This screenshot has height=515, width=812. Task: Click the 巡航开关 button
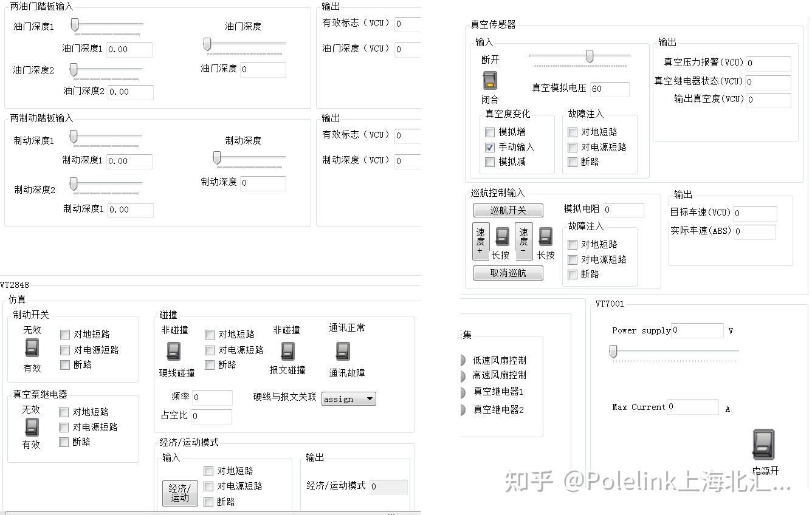point(508,210)
